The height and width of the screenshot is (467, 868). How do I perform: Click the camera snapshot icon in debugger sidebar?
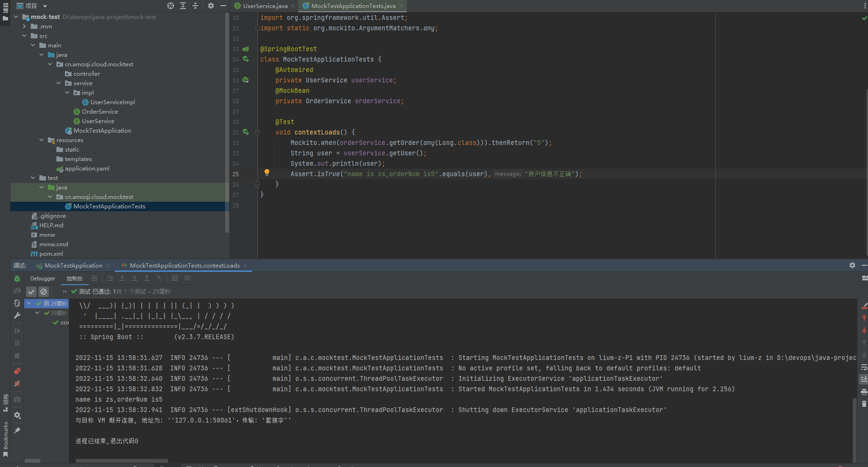(17, 400)
